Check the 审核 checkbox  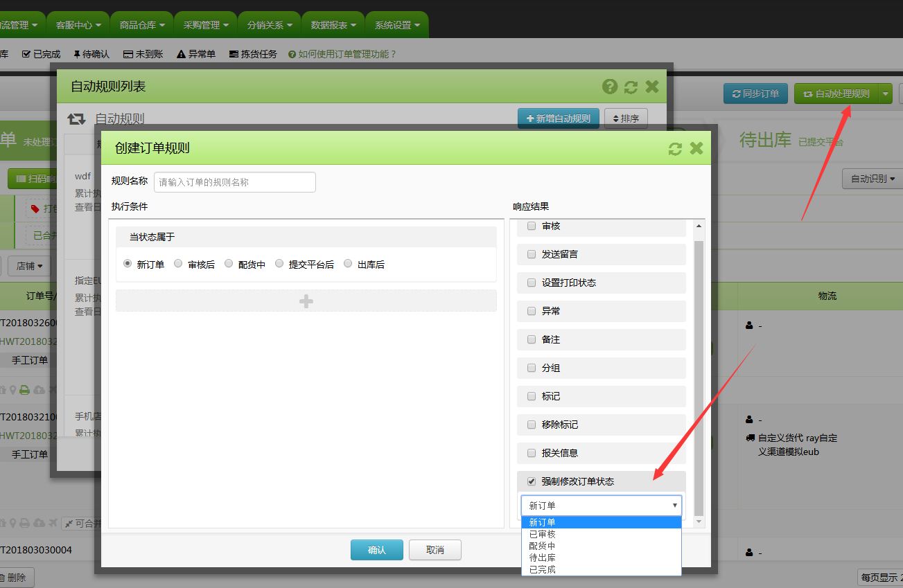point(532,226)
